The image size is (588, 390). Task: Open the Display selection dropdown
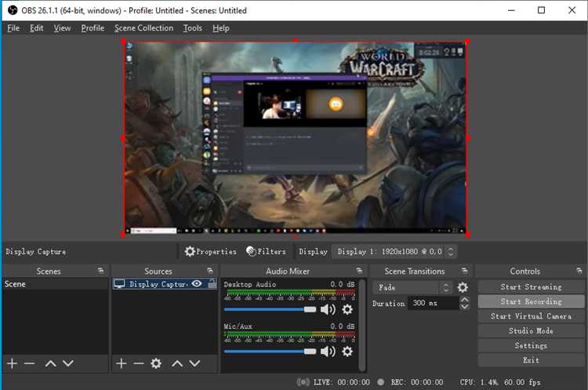[x=395, y=251]
